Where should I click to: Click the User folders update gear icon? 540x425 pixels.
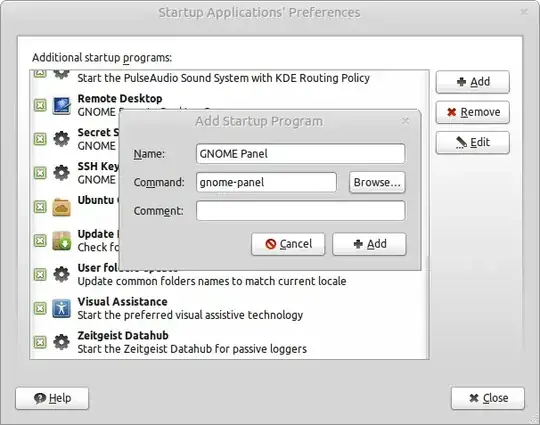click(x=62, y=274)
